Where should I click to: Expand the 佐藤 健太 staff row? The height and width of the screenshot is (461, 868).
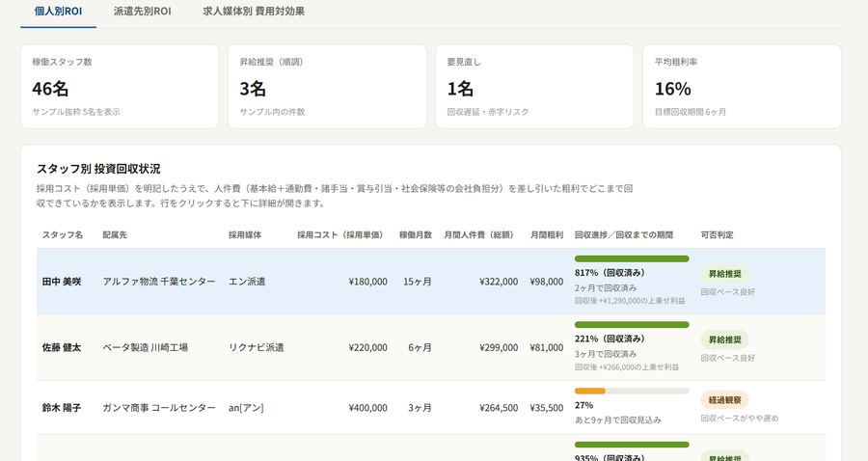[x=431, y=347]
